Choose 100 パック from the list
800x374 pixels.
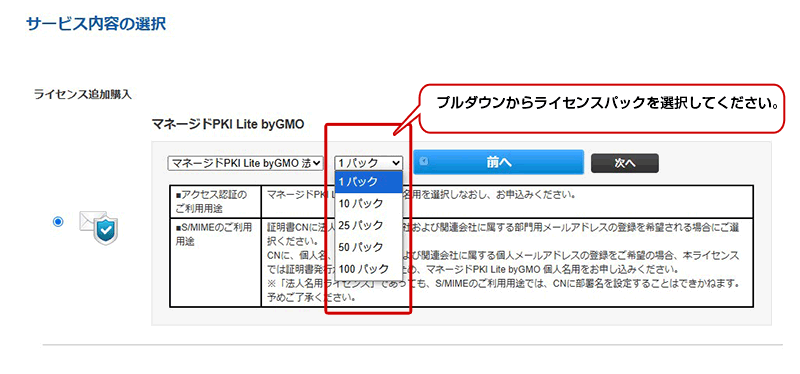click(368, 268)
